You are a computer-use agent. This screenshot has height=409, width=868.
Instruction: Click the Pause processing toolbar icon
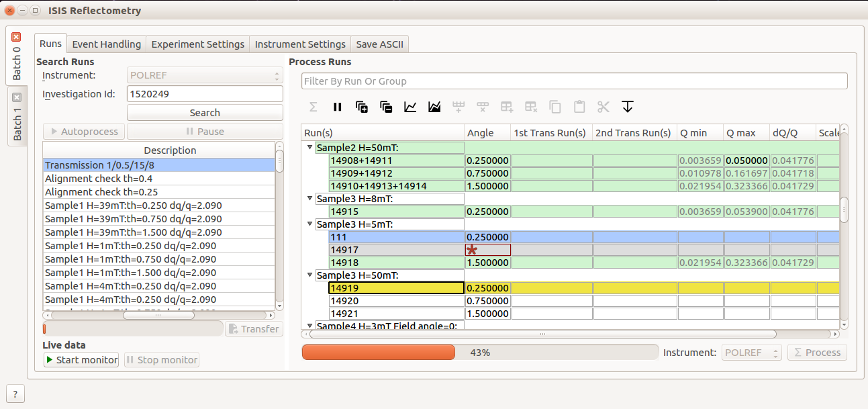(x=338, y=107)
